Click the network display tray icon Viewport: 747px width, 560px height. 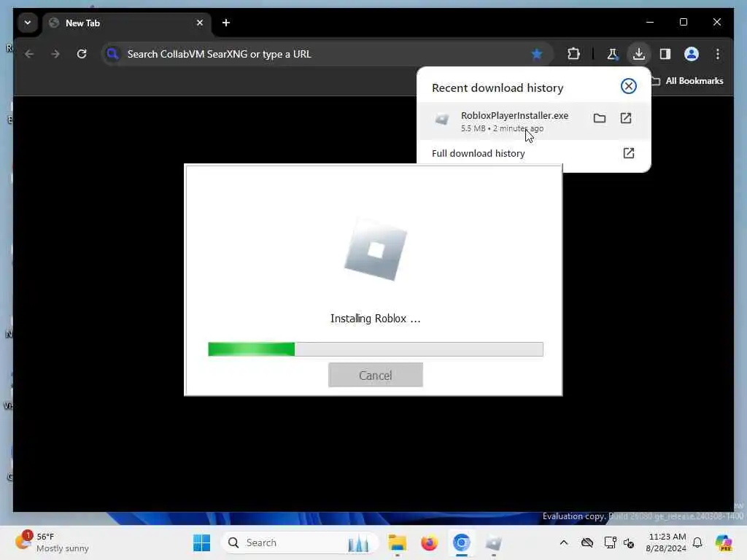[x=610, y=542]
